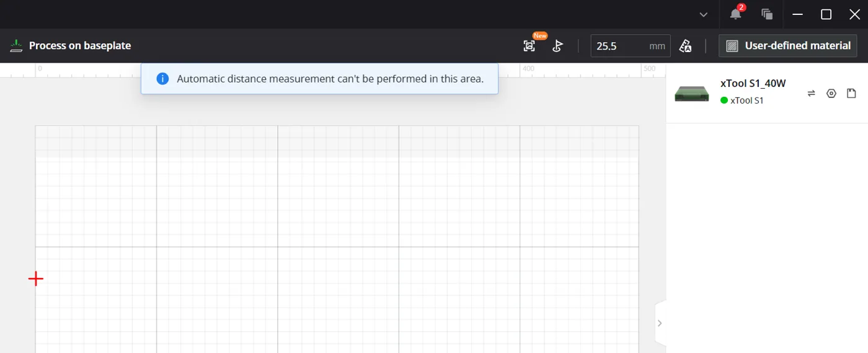Click the red crosshair laser position marker

coord(36,279)
